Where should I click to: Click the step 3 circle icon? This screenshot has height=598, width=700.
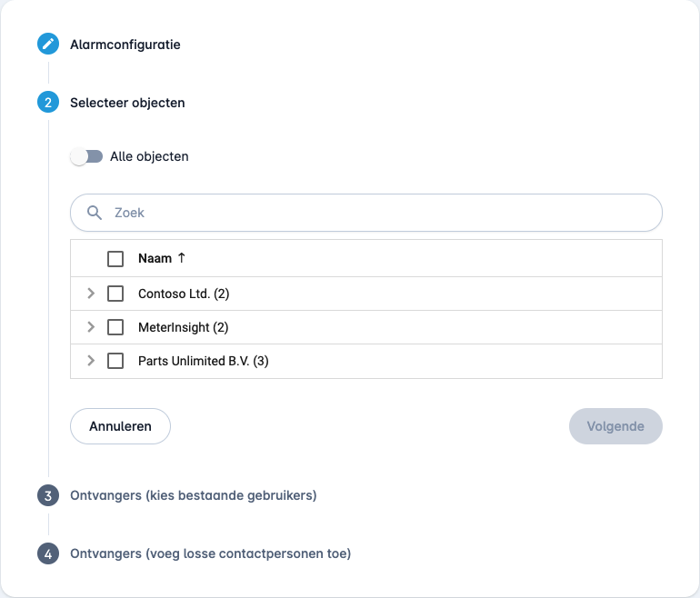[48, 495]
